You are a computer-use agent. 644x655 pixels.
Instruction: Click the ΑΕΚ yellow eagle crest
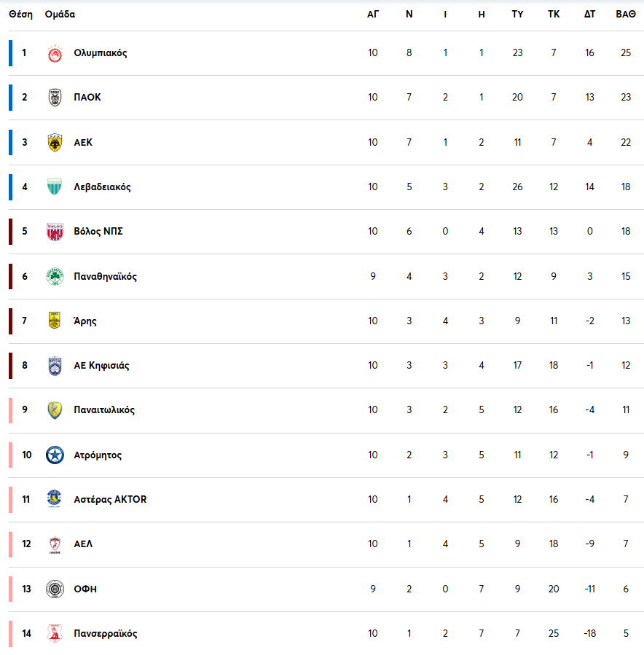(x=55, y=143)
